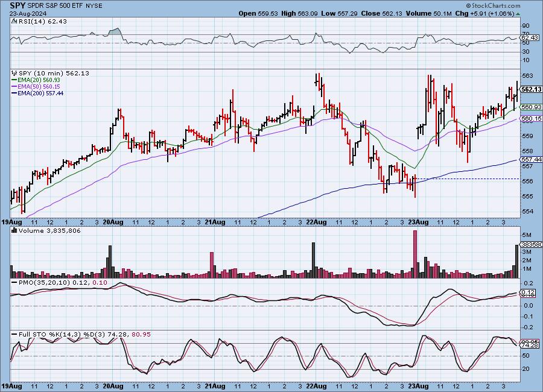Click the EMA(50) 560.15 legend entry
Image resolution: width=543 pixels, height=392 pixels.
(x=36, y=87)
